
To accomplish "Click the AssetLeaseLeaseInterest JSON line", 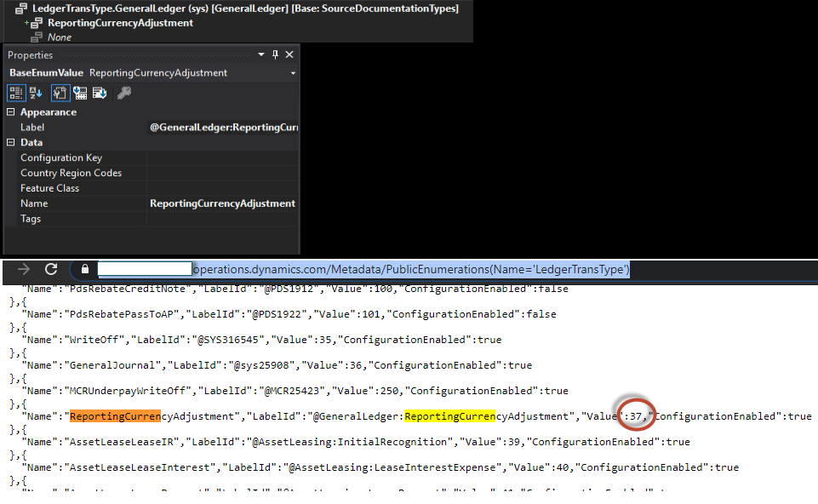I will pyautogui.click(x=380, y=467).
